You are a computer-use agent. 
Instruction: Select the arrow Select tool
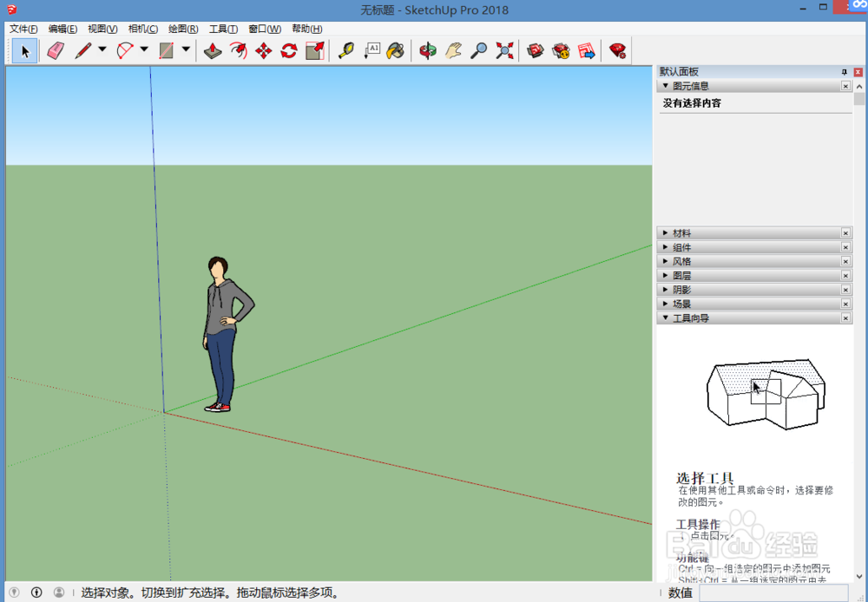tap(24, 51)
